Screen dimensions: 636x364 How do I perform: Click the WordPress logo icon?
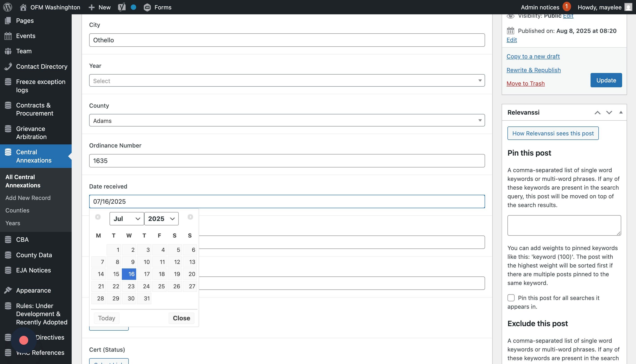[8, 7]
